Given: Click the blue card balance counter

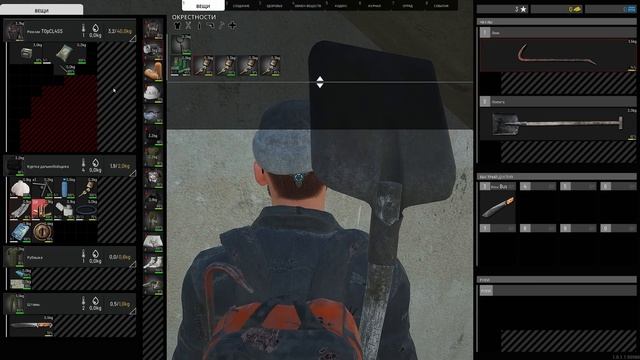Looking at the screenshot, I should click(x=611, y=9).
